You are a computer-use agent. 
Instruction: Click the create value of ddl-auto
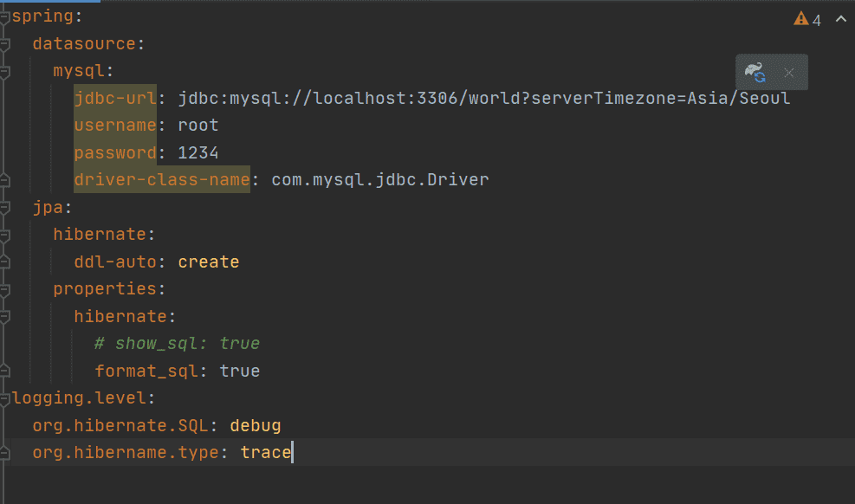point(208,262)
